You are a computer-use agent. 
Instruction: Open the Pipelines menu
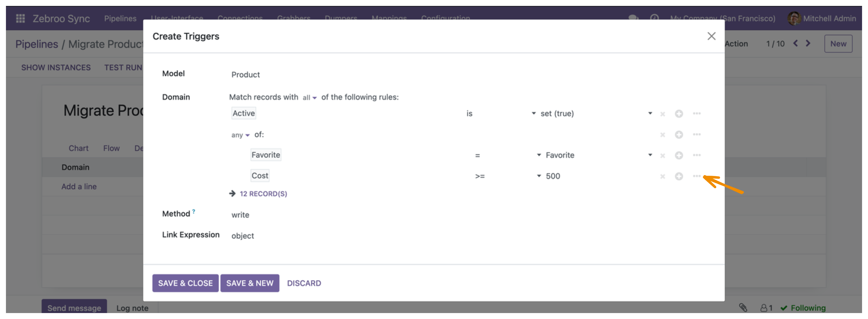coord(120,18)
